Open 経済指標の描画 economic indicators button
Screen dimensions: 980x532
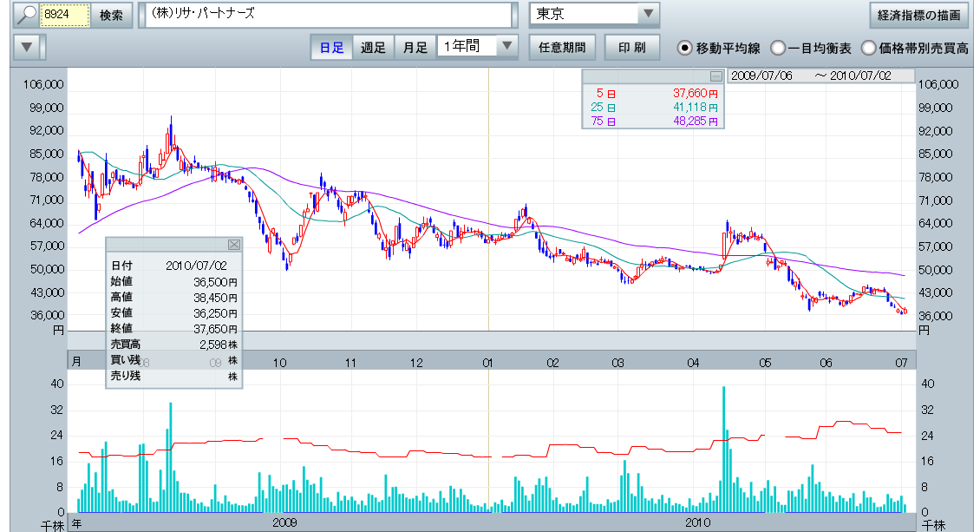pyautogui.click(x=918, y=16)
